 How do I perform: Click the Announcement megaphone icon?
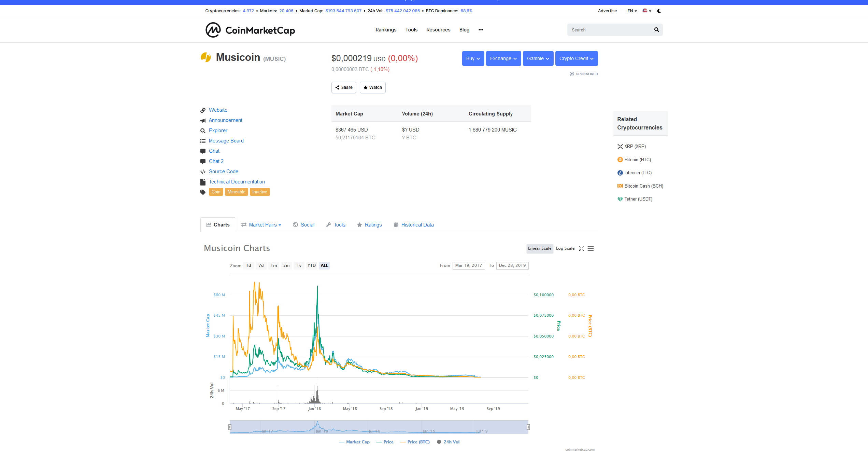(x=203, y=120)
